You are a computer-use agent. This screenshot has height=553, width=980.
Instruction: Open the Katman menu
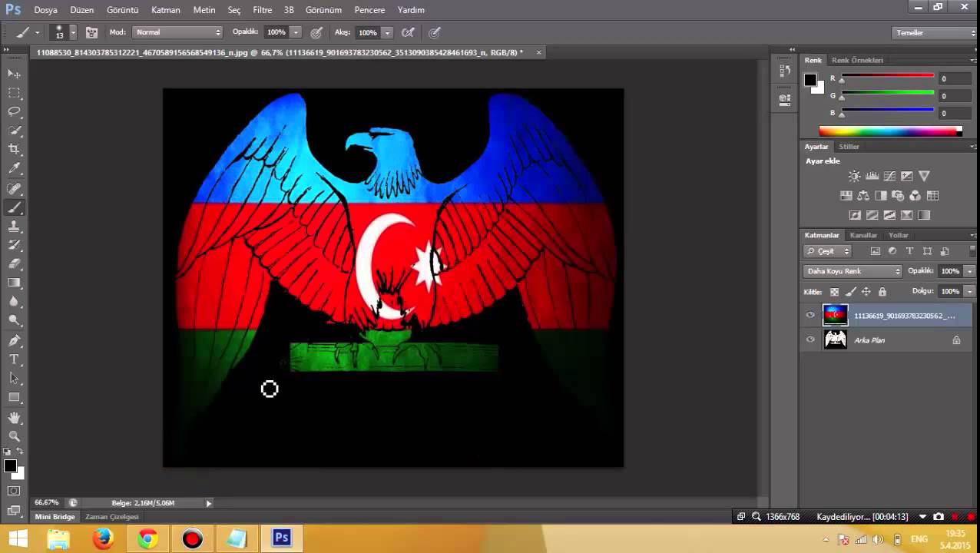(166, 10)
